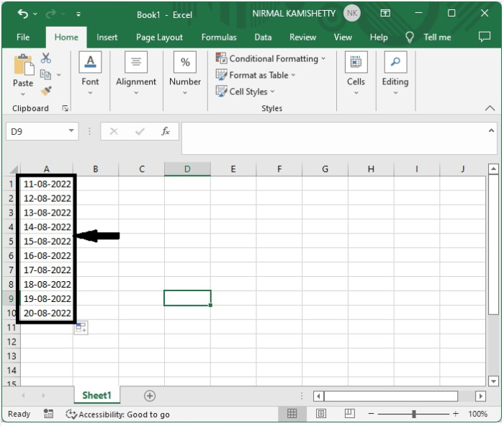Switch to Page Layout view
The height and width of the screenshot is (426, 504).
pyautogui.click(x=321, y=414)
